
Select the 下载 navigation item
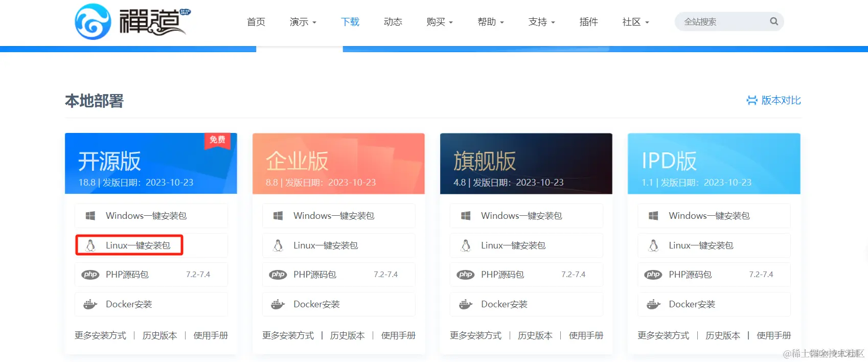(x=350, y=22)
